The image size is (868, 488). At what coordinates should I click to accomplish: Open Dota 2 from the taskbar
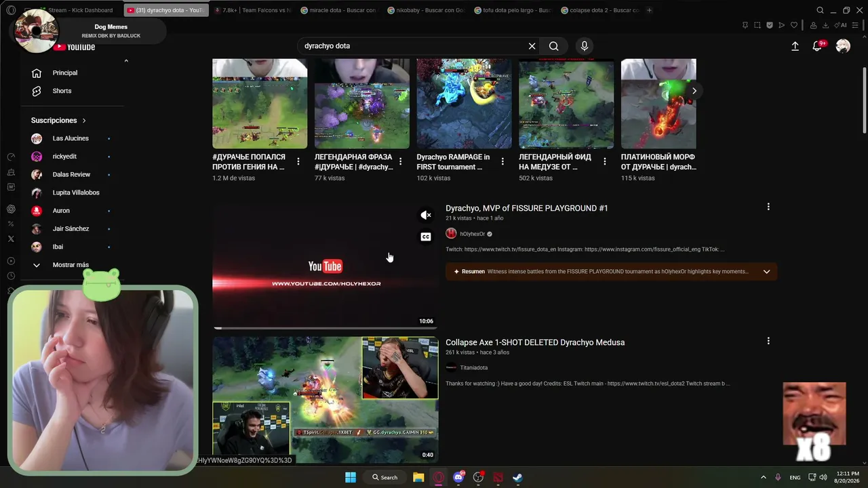[x=498, y=477]
